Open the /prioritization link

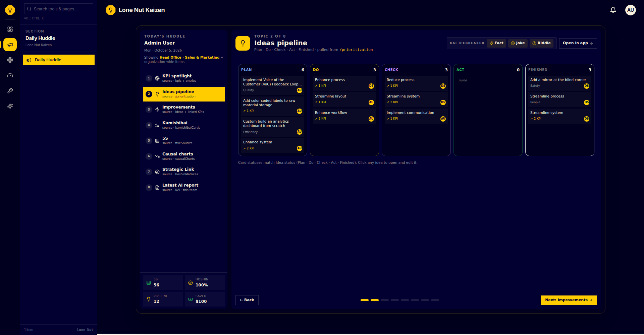356,50
